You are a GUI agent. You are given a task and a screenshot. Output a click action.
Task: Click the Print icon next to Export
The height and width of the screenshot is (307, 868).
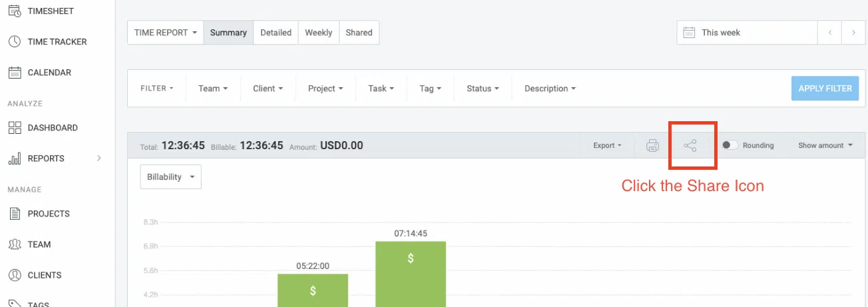tap(653, 145)
